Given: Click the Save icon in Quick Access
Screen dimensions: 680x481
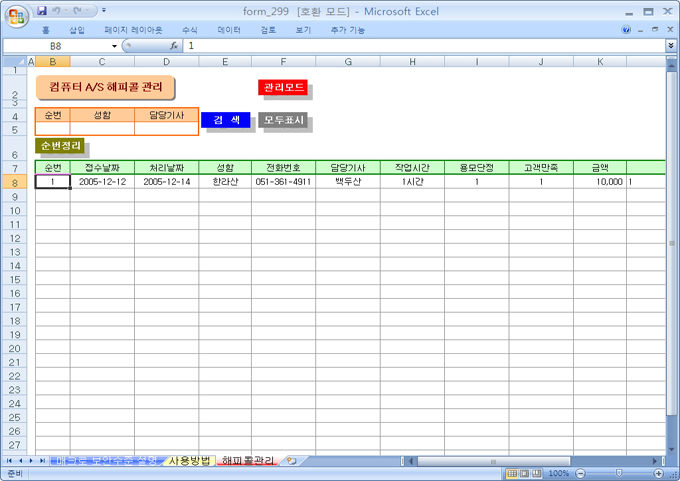Looking at the screenshot, I should [42, 10].
